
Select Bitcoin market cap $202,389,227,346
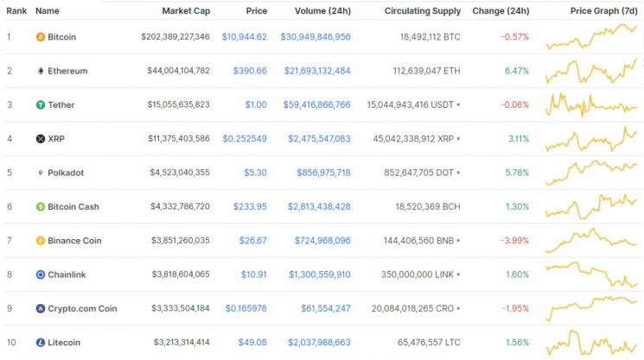(x=175, y=37)
